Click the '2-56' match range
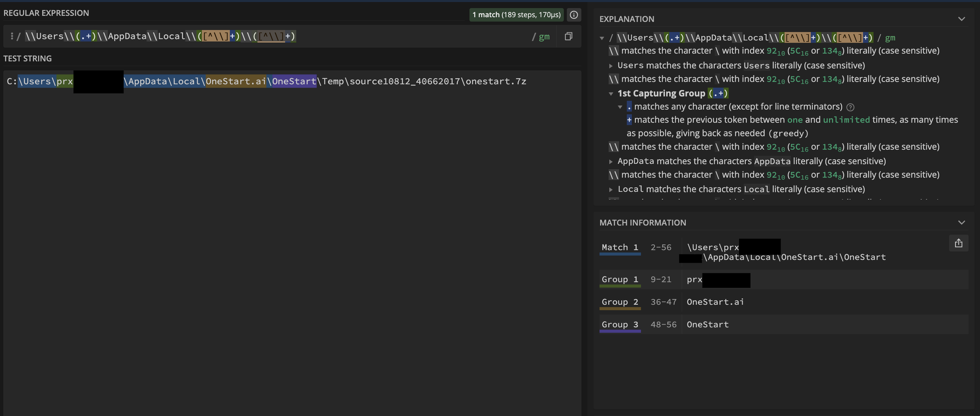Viewport: 980px width, 416px height. pyautogui.click(x=661, y=247)
